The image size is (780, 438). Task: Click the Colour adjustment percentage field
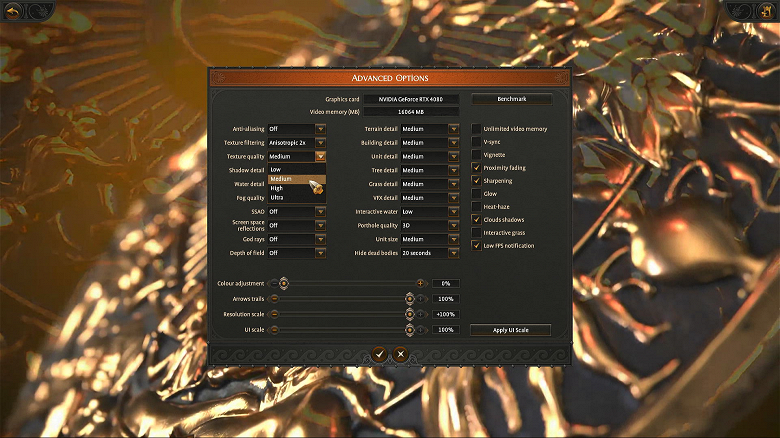pyautogui.click(x=446, y=284)
